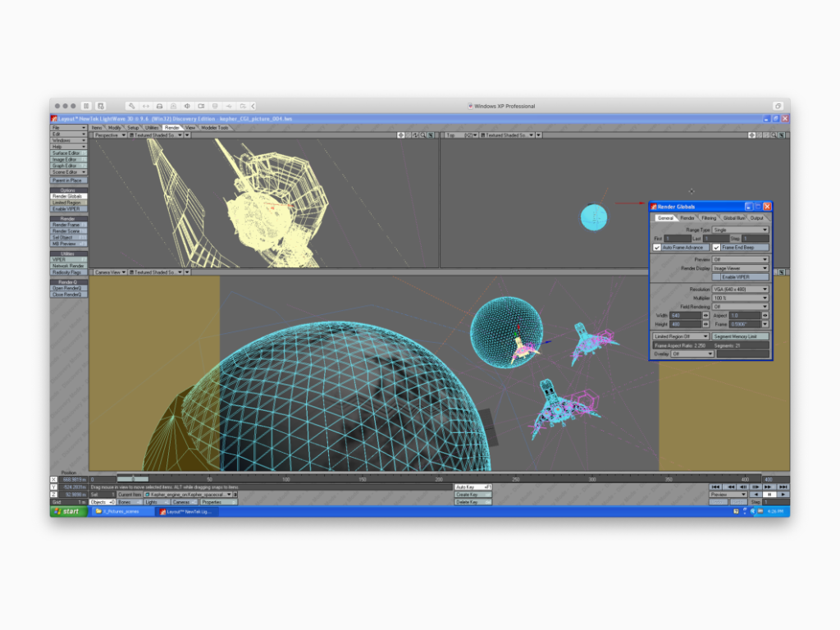Screen dimensions: 840x630
Task: Open the Range Type dropdown
Action: point(741,230)
